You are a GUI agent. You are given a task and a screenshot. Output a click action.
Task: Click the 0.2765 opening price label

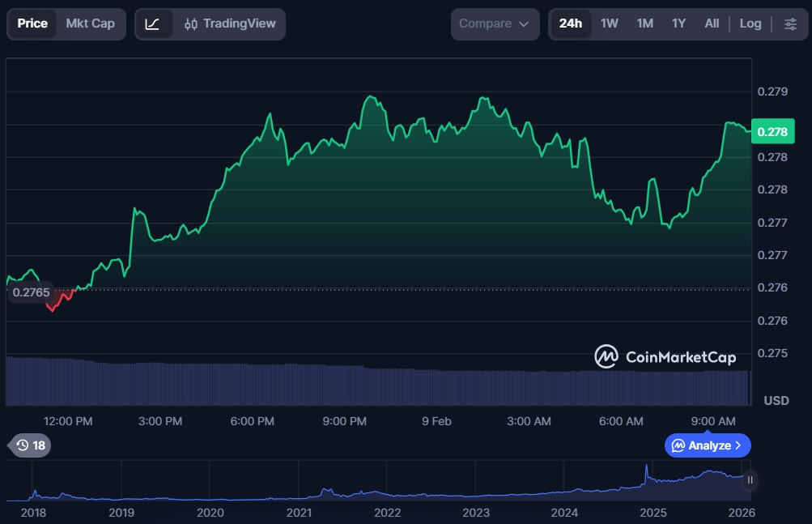31,292
